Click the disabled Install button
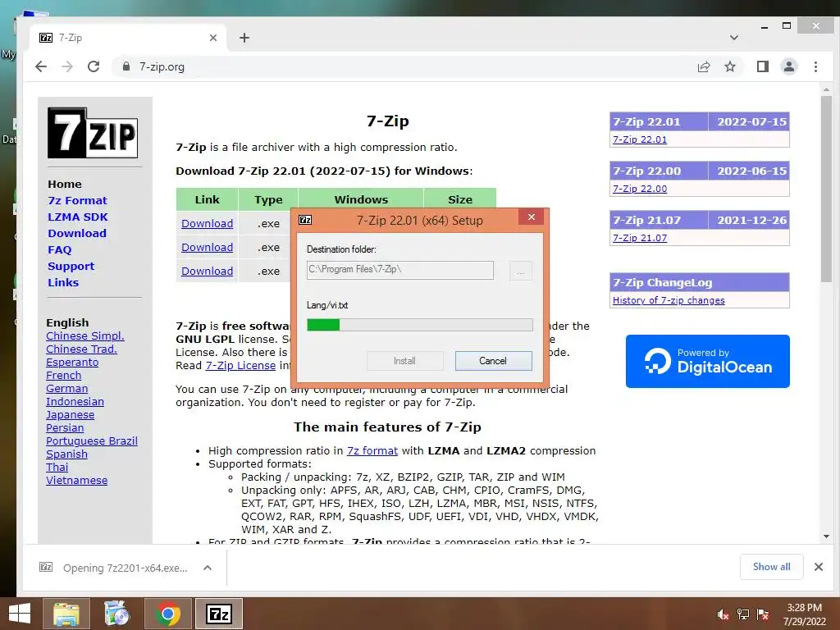The height and width of the screenshot is (630, 840). click(405, 361)
